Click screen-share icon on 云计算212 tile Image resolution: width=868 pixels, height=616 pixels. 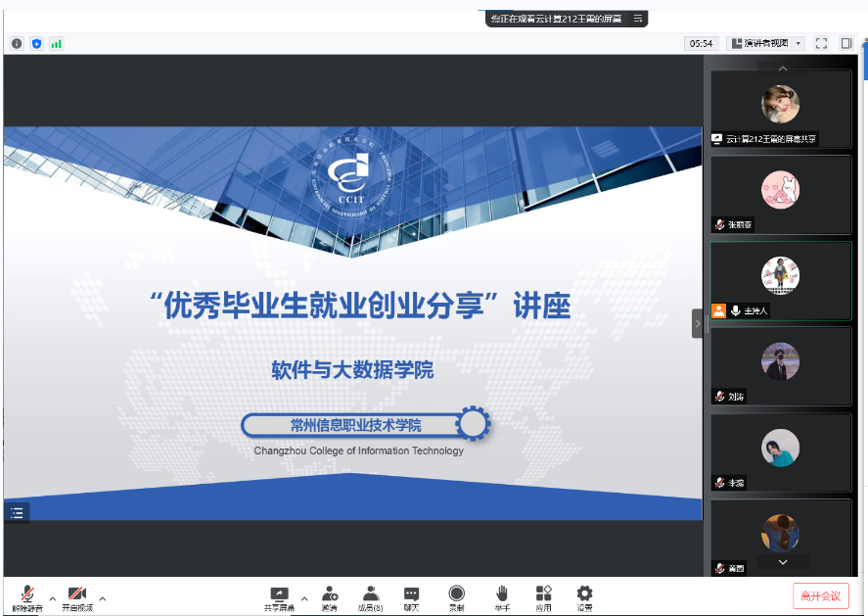(x=717, y=139)
